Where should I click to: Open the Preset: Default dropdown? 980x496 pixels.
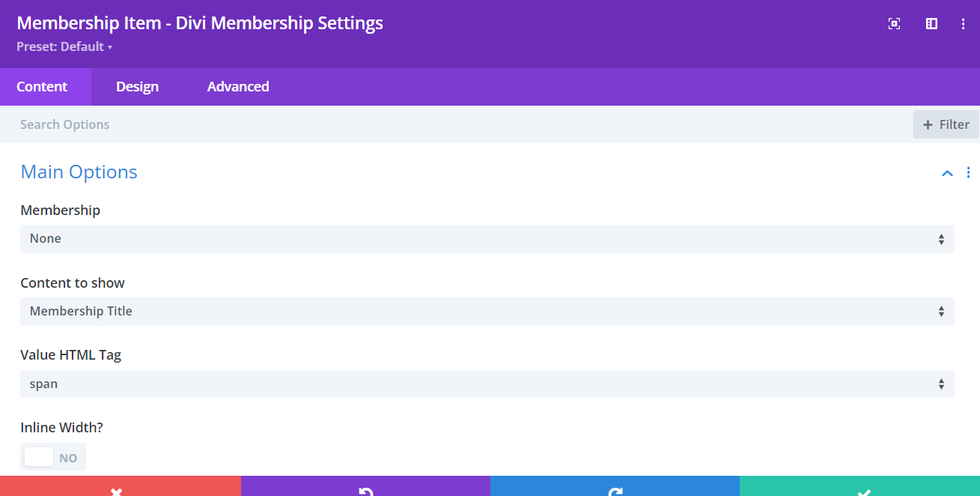tap(64, 46)
